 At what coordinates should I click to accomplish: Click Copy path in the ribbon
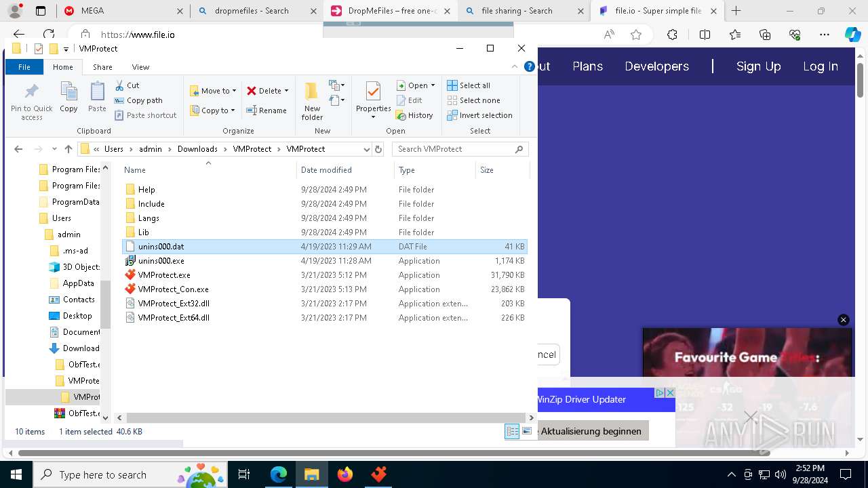click(138, 100)
